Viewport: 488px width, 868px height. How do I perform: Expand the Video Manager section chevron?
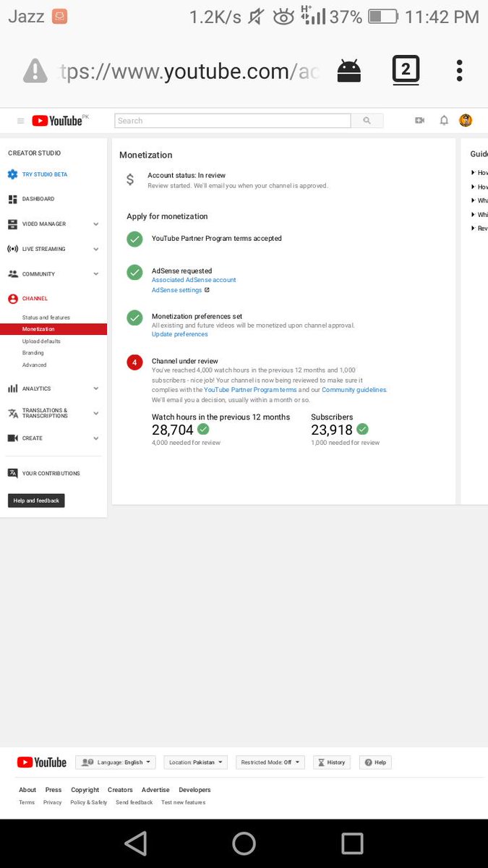pos(96,224)
